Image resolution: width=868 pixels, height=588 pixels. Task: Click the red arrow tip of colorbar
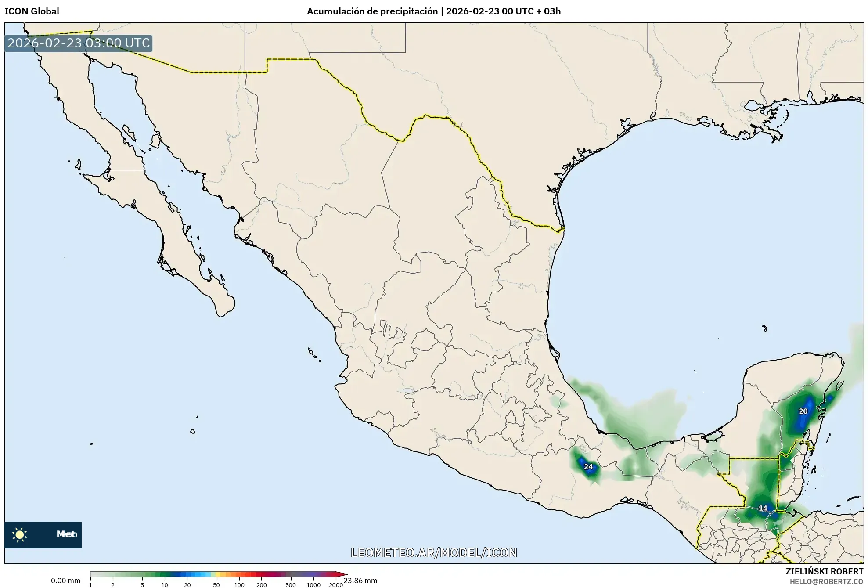tap(345, 574)
